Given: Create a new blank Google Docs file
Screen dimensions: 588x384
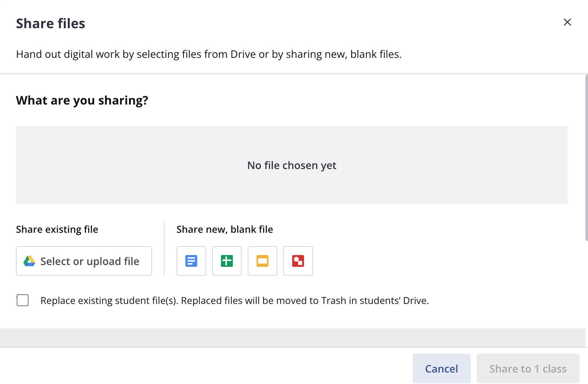Looking at the screenshot, I should point(191,261).
